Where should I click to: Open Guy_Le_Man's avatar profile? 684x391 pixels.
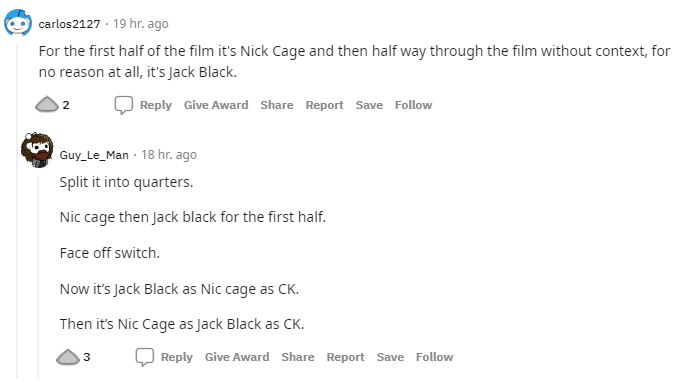(x=37, y=150)
